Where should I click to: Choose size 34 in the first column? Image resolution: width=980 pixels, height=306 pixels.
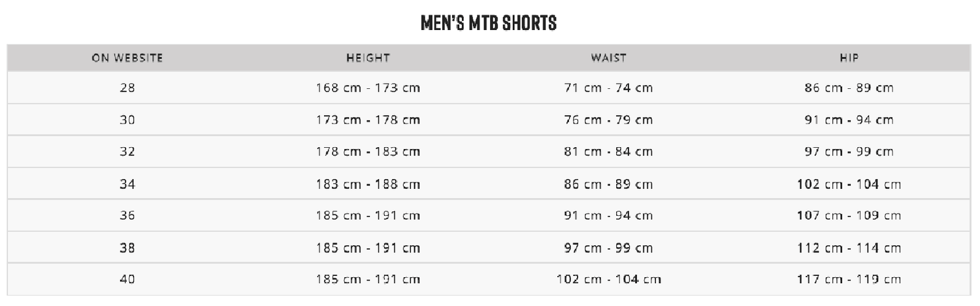(x=127, y=184)
